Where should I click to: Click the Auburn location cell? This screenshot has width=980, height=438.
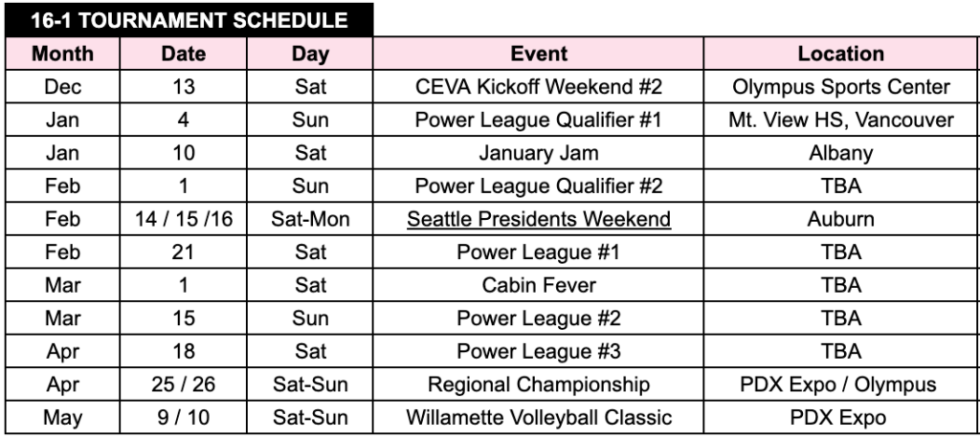tap(840, 219)
